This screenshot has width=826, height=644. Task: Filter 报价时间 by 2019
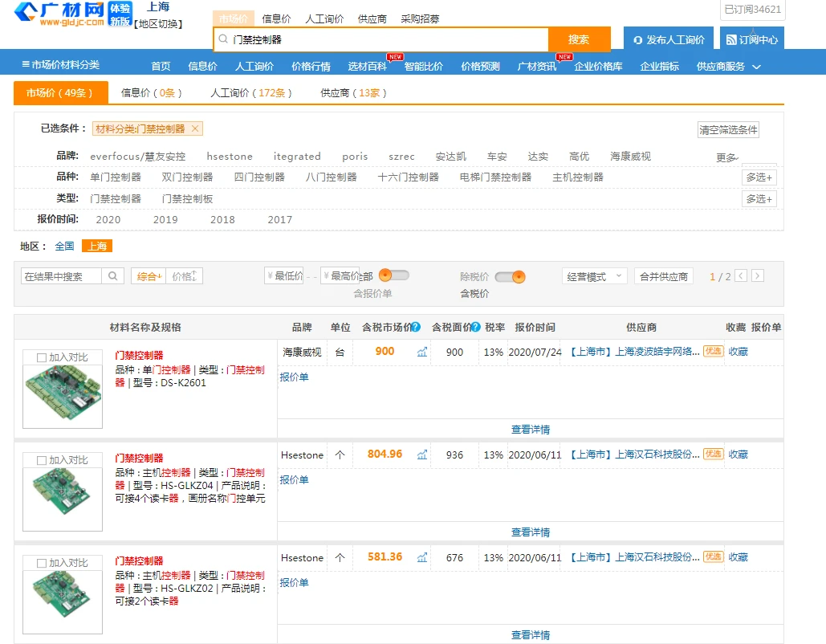[165, 220]
